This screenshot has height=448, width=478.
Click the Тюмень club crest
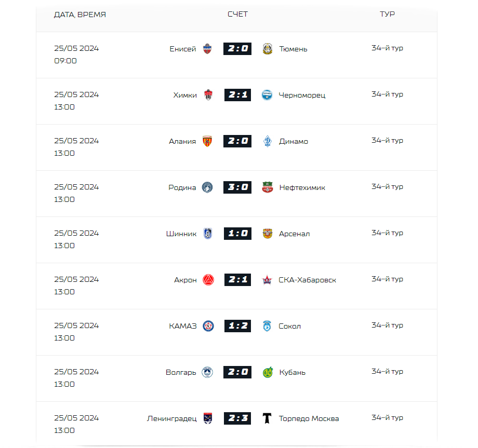tap(267, 49)
